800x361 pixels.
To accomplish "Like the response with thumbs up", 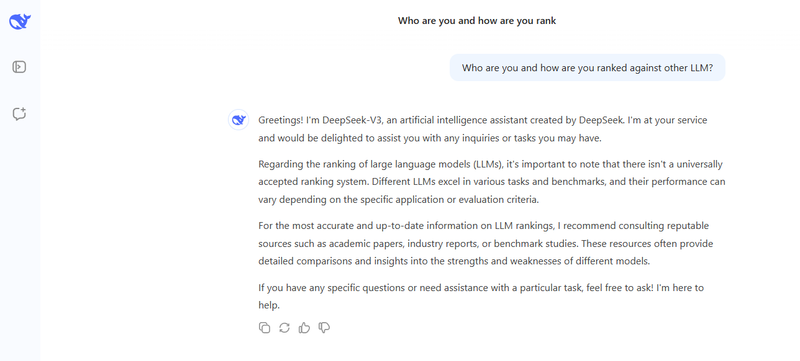I will pyautogui.click(x=305, y=328).
